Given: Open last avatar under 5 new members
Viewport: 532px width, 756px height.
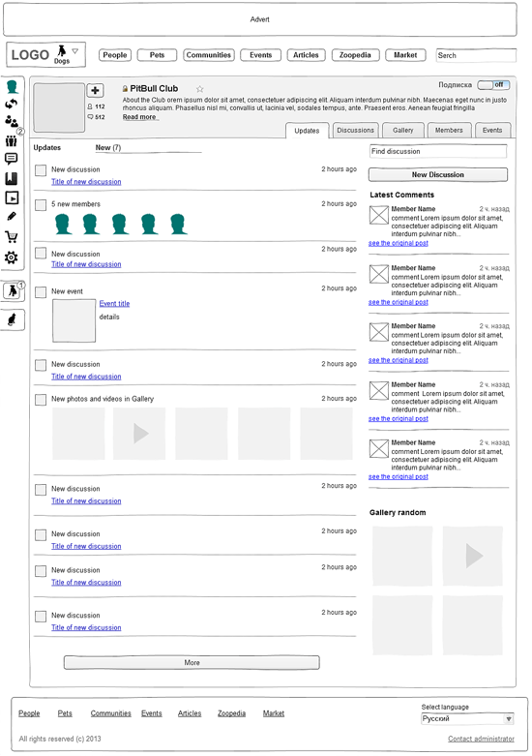Looking at the screenshot, I should (x=178, y=225).
